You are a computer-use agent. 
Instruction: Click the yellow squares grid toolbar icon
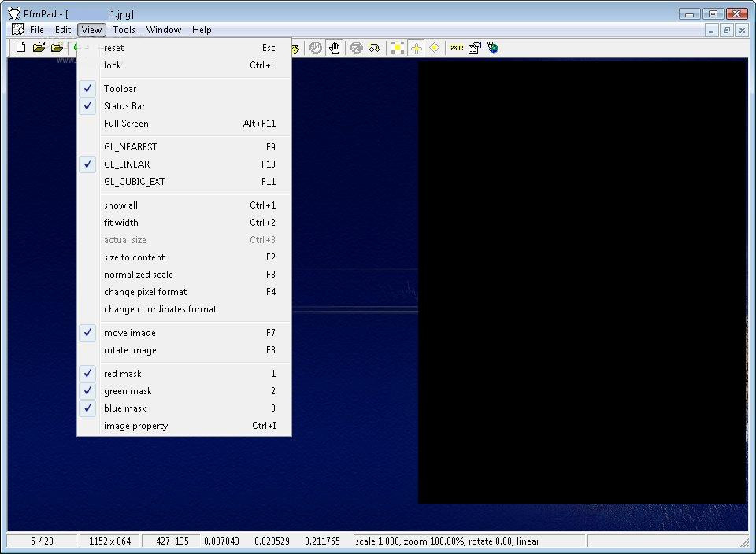pos(397,48)
